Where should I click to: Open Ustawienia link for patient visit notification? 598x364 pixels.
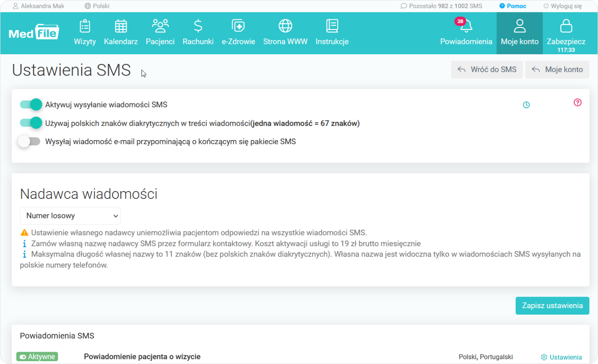(x=561, y=357)
